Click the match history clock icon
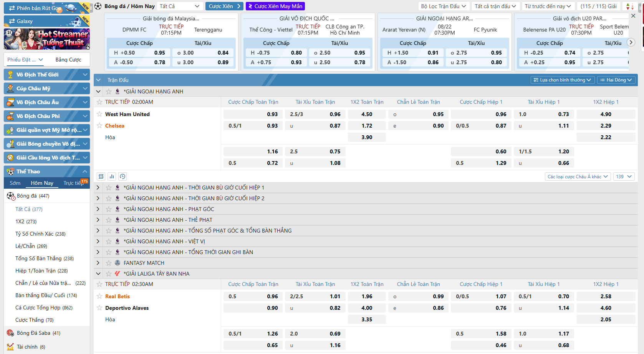 (123, 176)
